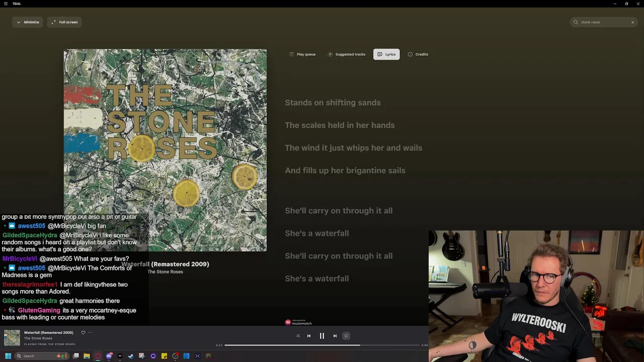Add Waterfall to favorites with heart icon
This screenshot has height=362, width=644.
coord(83,332)
